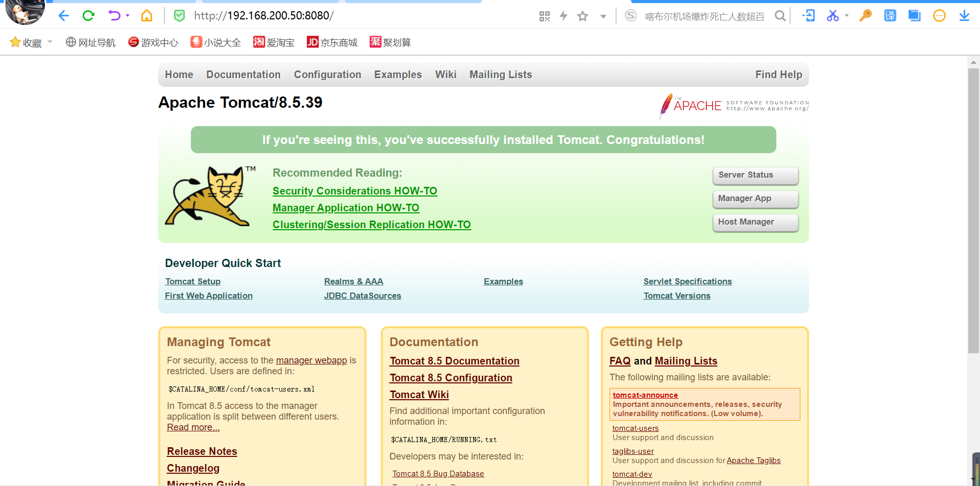Click the search box with news text
Screen dimensions: 980x486
704,16
